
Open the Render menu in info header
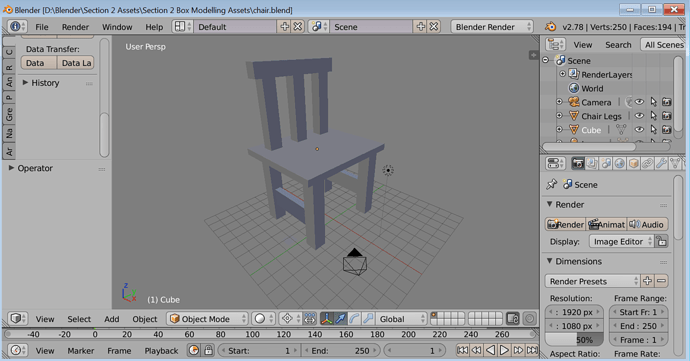(75, 27)
